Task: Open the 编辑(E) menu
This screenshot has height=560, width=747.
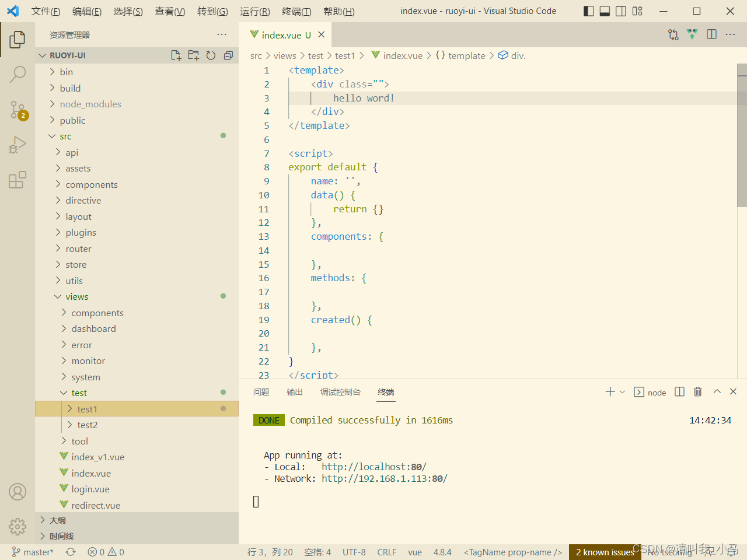Action: click(87, 11)
